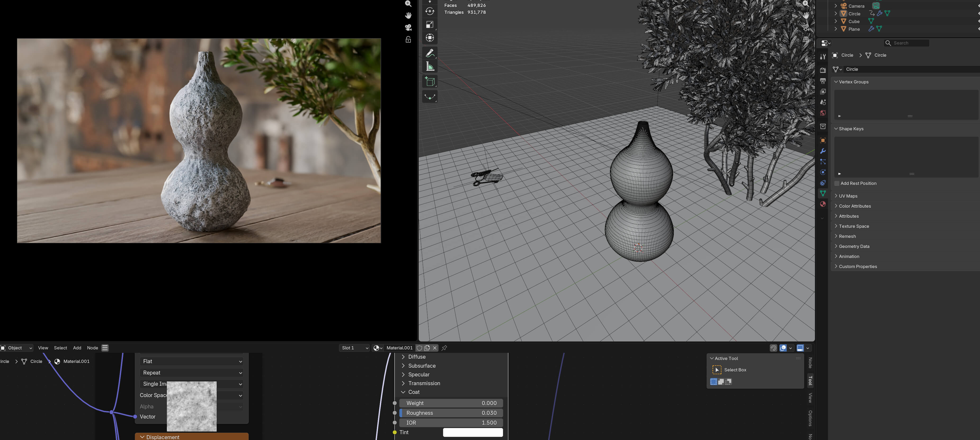Open the Node menu in node editor

pyautogui.click(x=92, y=348)
